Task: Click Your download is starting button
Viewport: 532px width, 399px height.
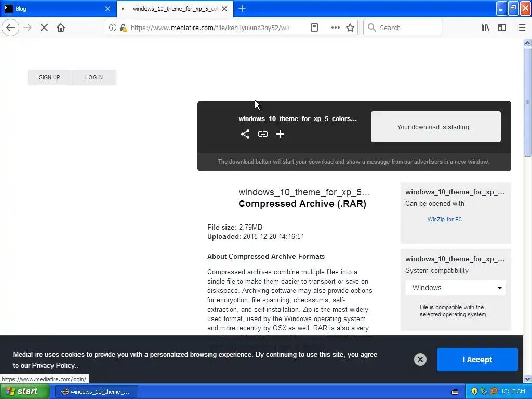Action: [436, 127]
